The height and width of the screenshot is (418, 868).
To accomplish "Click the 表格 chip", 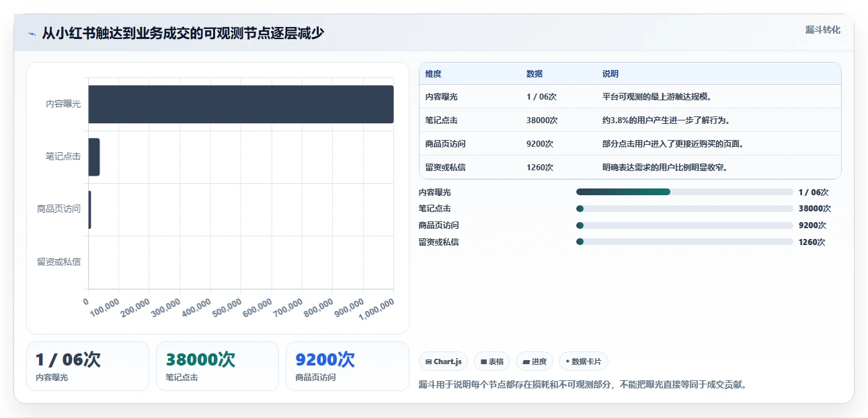I will [x=492, y=361].
